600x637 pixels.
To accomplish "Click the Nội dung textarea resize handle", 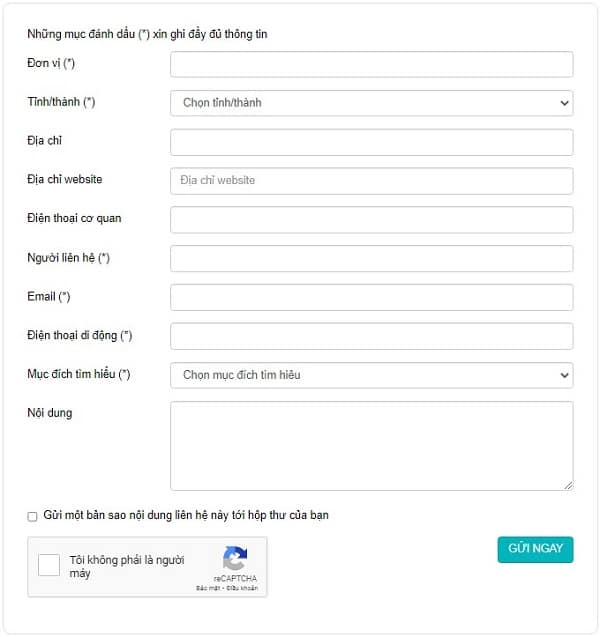I will [x=568, y=485].
